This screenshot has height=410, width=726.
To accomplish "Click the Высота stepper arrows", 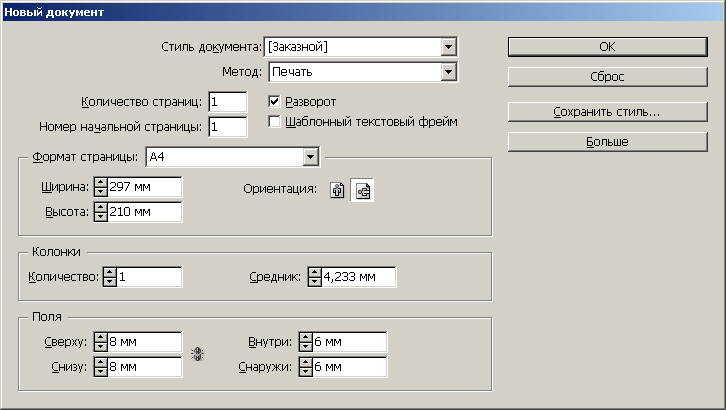I will (100, 212).
